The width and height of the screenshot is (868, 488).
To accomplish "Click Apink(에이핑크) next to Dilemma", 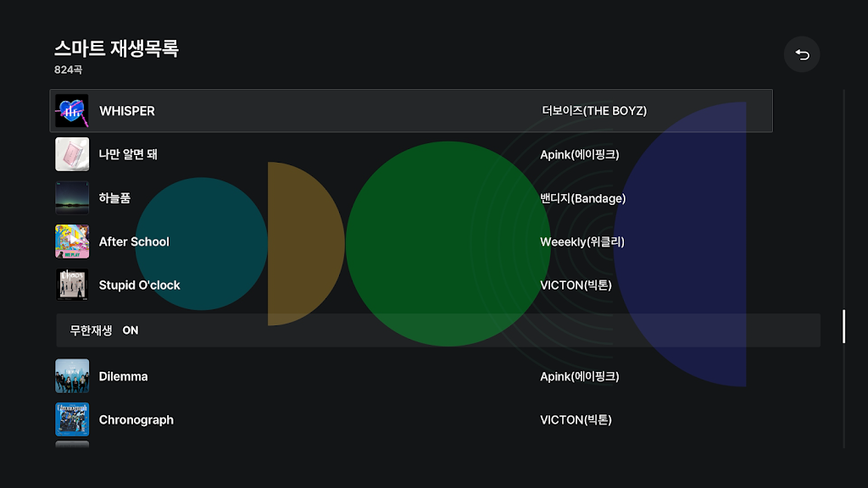I will point(580,376).
